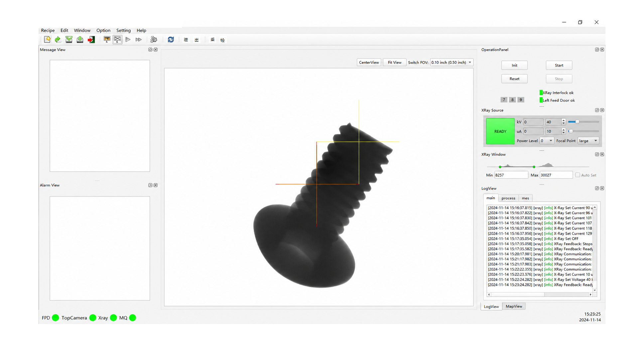Open the Setting menu
This screenshot has height=344, width=644.
(123, 30)
